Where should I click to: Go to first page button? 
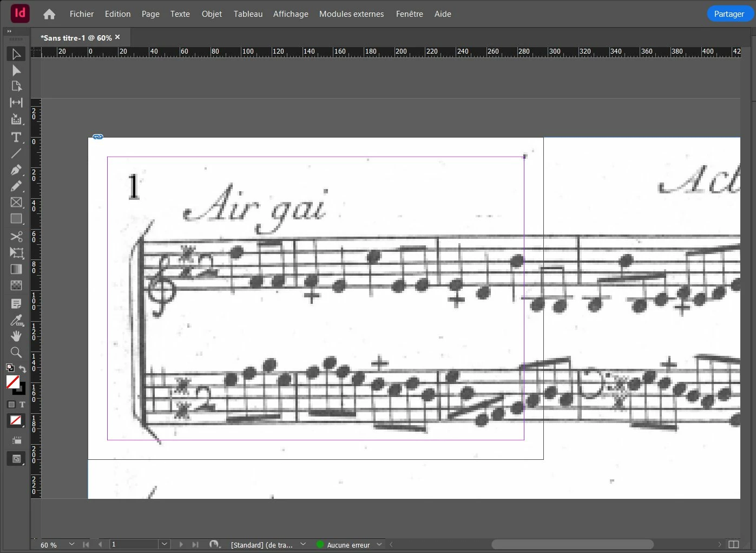coord(86,544)
